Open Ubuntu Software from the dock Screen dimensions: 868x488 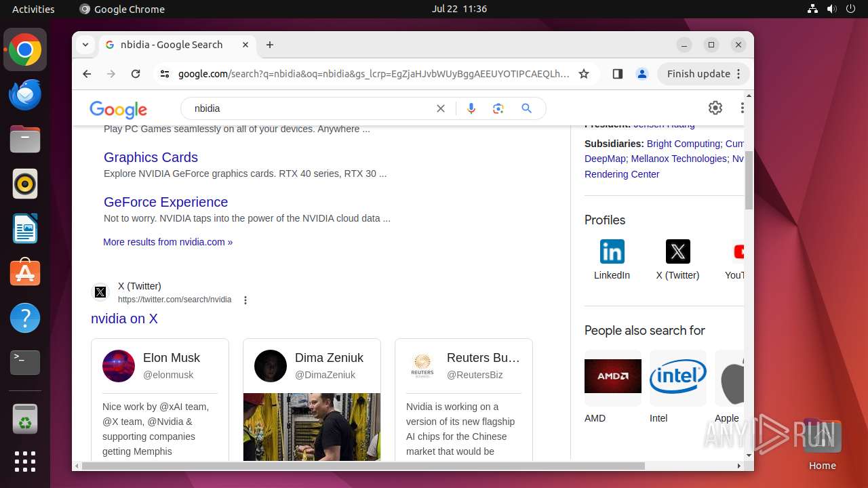(25, 273)
